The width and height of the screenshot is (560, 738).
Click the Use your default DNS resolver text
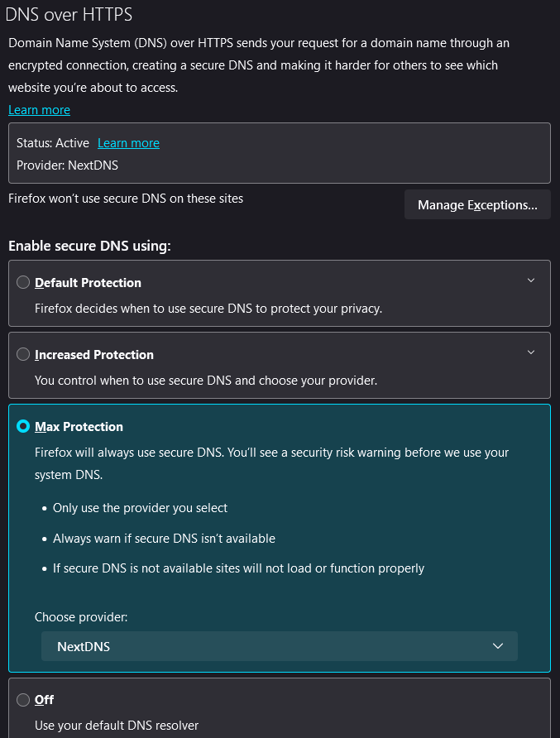[x=117, y=725]
